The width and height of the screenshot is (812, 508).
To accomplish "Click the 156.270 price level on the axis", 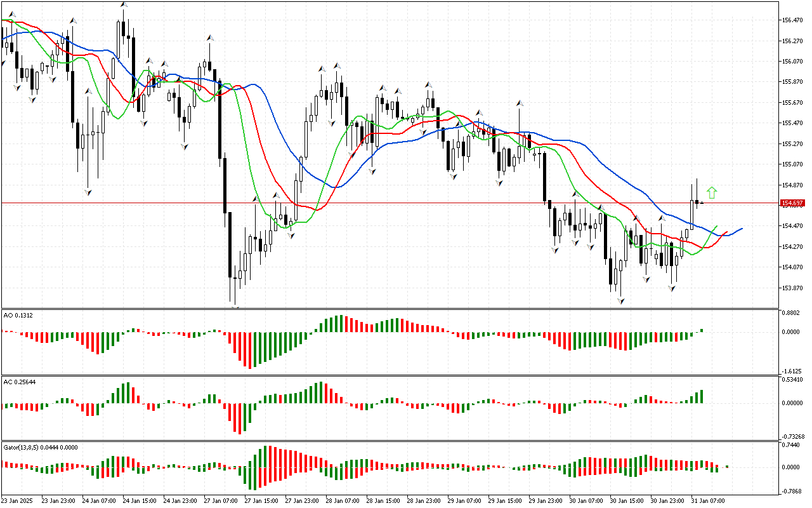I will click(794, 41).
